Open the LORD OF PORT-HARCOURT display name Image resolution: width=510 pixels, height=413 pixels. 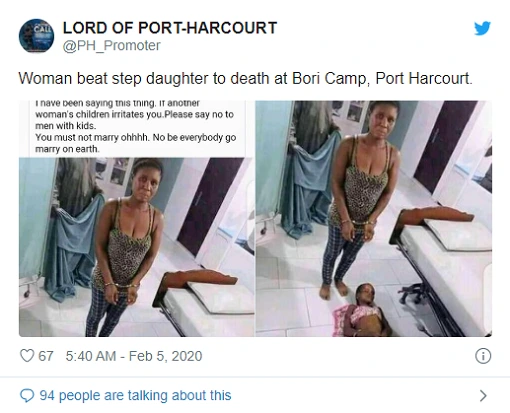click(170, 28)
